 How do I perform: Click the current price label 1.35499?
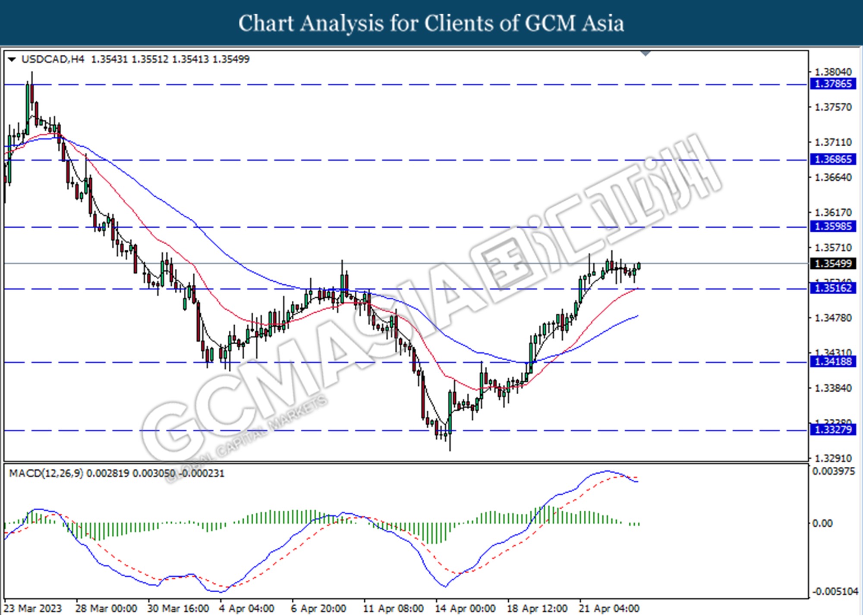[833, 264]
